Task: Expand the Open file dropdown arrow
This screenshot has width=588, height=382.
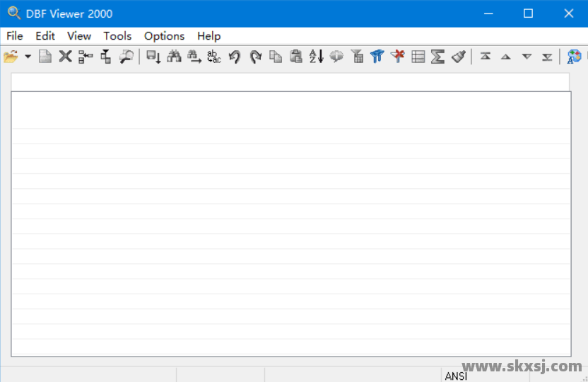Action: (28, 57)
